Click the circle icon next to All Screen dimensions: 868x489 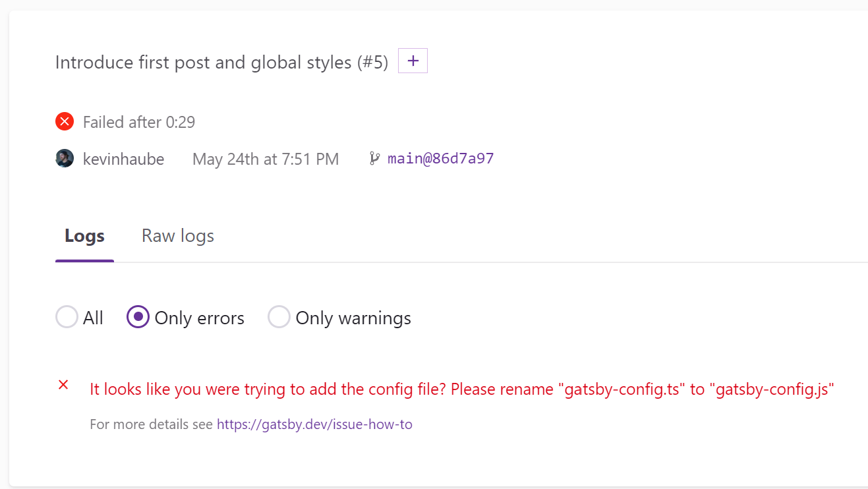[x=67, y=317]
